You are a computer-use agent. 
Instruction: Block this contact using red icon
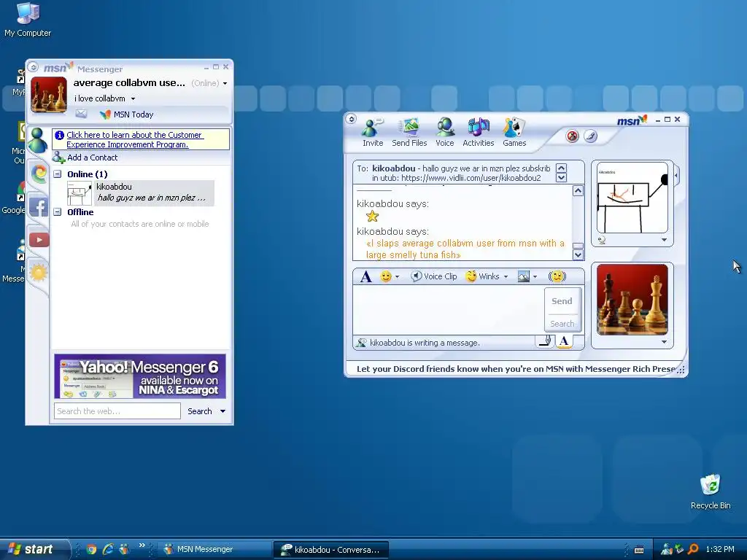point(572,136)
